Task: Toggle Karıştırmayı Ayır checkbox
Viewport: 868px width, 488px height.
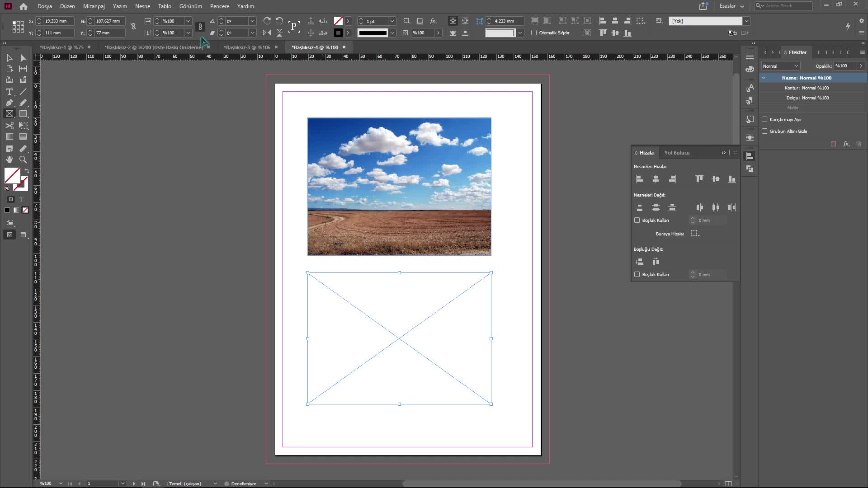Action: click(765, 119)
